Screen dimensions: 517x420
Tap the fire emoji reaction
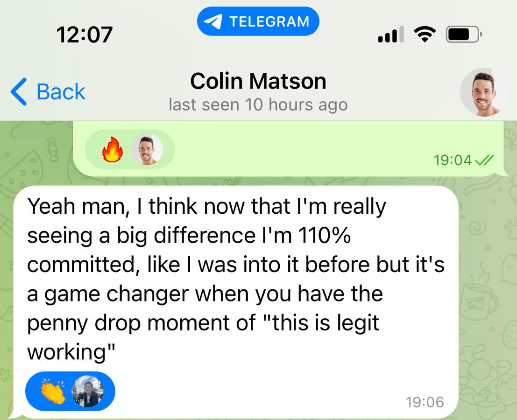point(113,149)
